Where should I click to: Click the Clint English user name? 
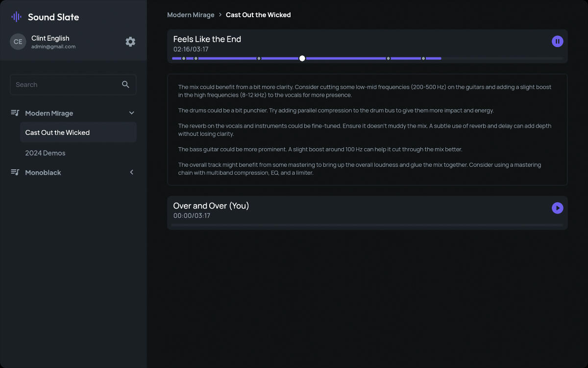pyautogui.click(x=50, y=38)
